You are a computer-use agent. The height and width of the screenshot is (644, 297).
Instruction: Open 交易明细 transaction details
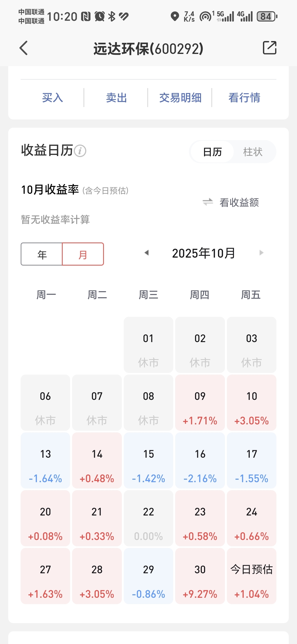pos(180,98)
